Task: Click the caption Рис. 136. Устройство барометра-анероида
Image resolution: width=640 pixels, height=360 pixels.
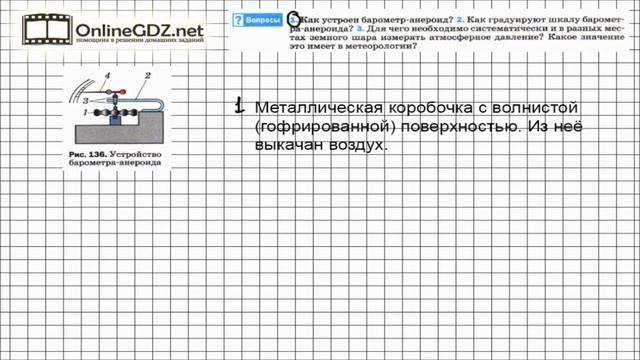Action: (115, 158)
